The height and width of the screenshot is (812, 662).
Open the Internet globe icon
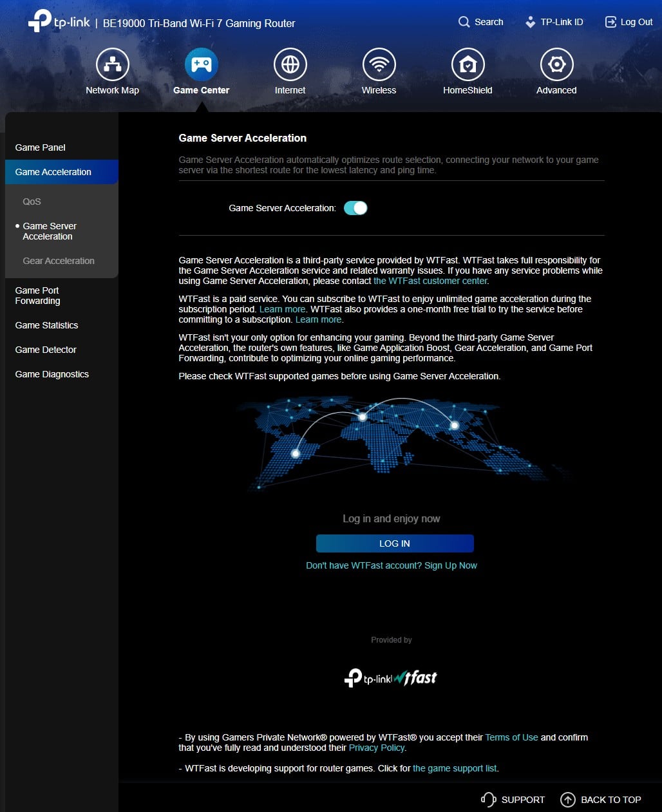(290, 64)
